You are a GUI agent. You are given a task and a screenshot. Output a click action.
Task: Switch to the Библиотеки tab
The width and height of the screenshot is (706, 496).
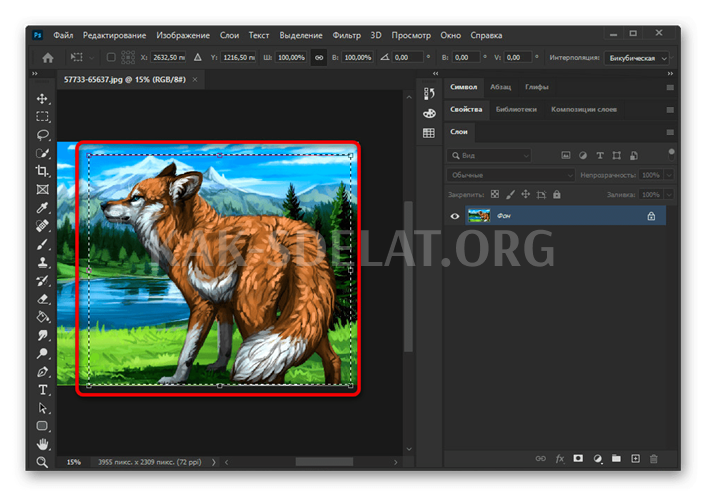point(516,109)
